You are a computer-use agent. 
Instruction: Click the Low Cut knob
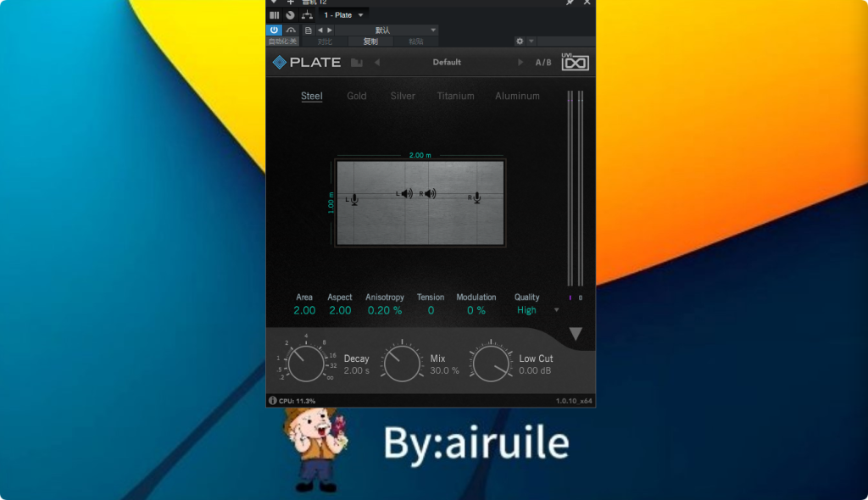(x=491, y=364)
